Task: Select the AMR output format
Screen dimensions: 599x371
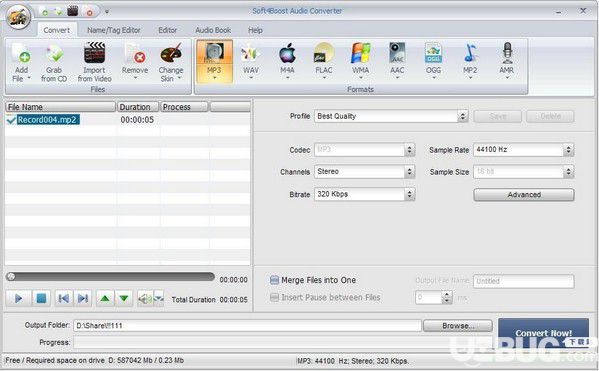Action: click(x=507, y=61)
